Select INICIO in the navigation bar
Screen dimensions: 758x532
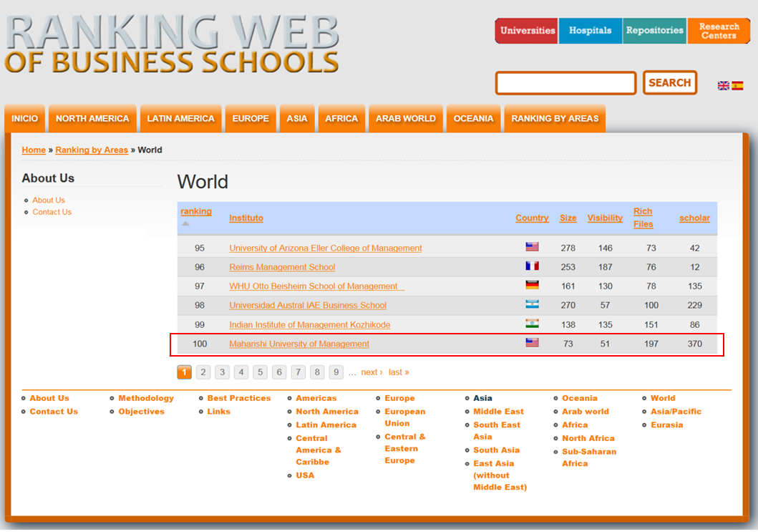[24, 118]
